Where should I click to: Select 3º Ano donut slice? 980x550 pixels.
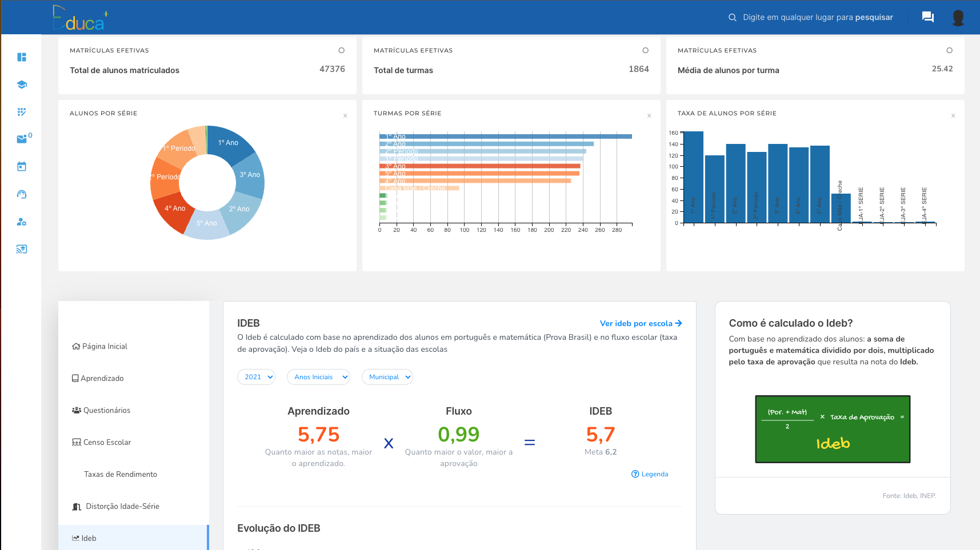coord(250,175)
